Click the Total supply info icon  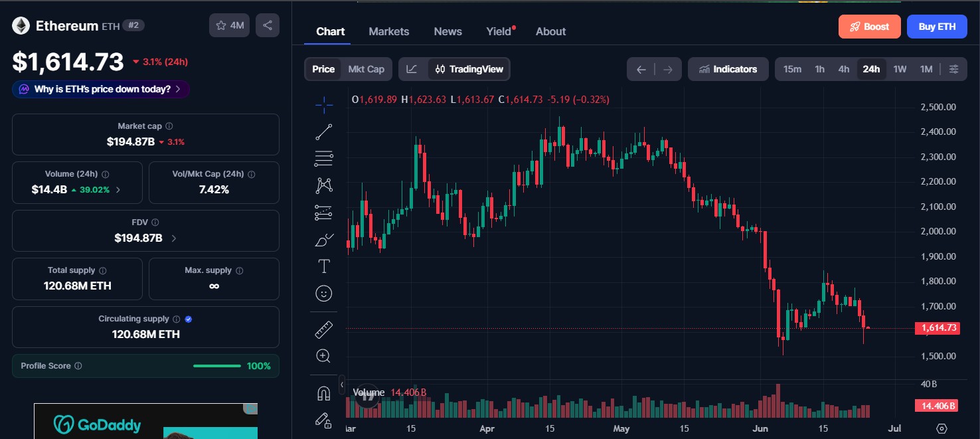[x=103, y=271]
